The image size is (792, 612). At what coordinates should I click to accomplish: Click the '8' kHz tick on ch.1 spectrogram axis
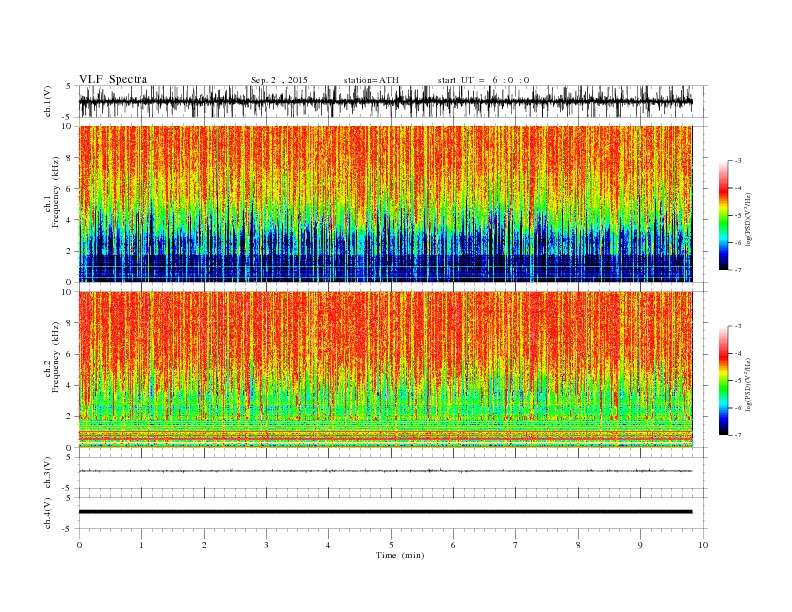tap(69, 158)
